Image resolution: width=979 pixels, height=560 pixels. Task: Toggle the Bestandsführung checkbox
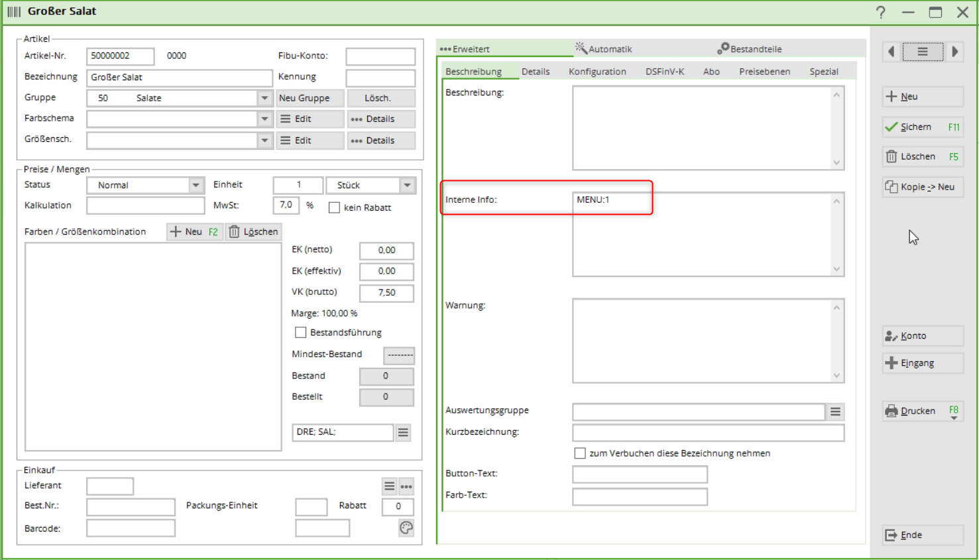point(301,333)
